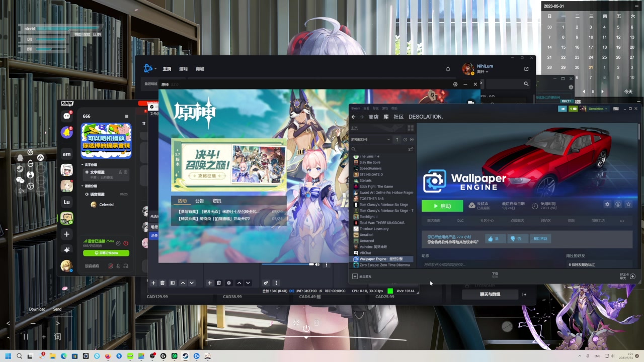Viewport: 644px width, 362px height.
Task: Open 添加游戏 at Steam bottom left
Action: click(x=362, y=277)
